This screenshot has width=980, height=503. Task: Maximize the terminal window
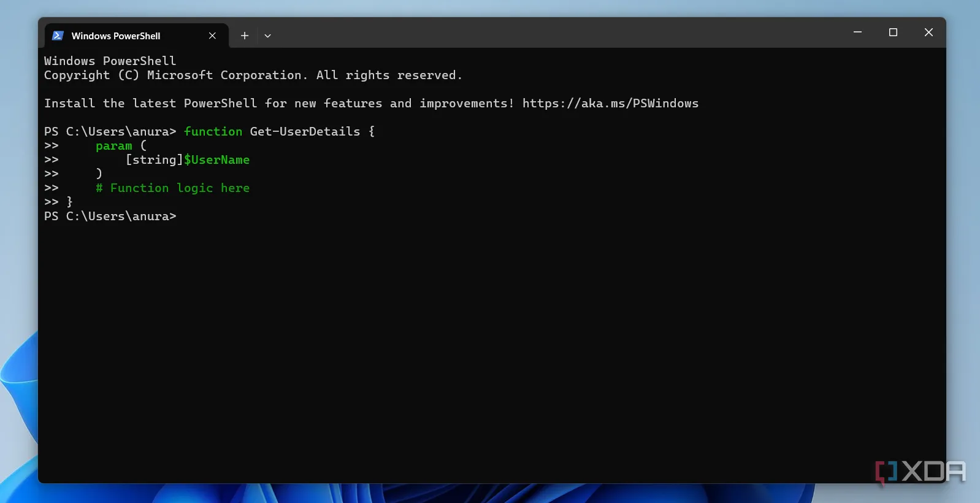tap(893, 32)
